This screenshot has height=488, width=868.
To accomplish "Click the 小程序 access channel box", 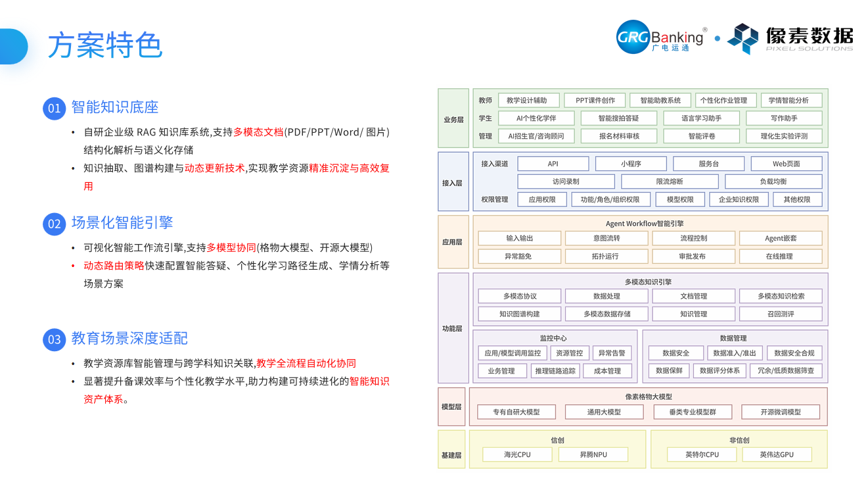I will 631,164.
